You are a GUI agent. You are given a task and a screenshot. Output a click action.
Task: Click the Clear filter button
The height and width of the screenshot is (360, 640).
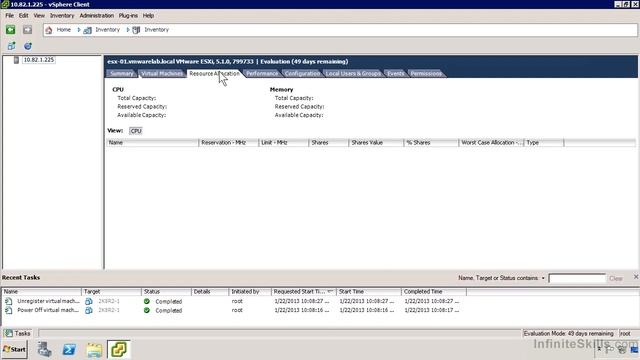click(616, 278)
